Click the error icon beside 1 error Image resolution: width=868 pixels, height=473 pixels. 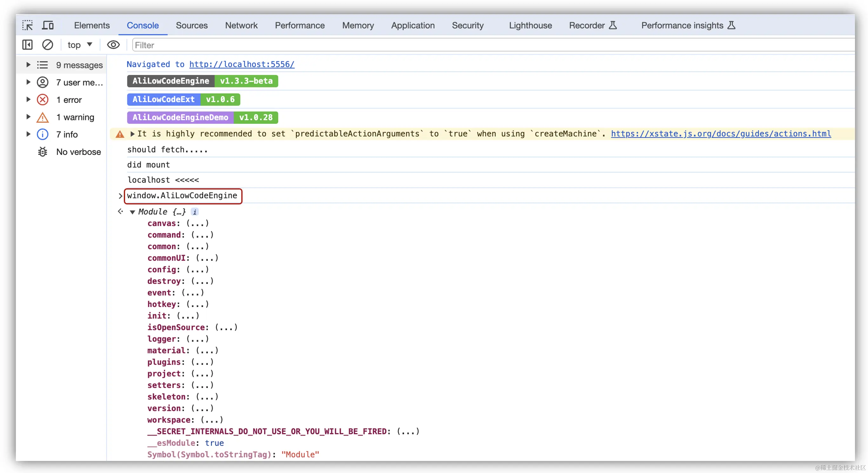[x=43, y=99]
